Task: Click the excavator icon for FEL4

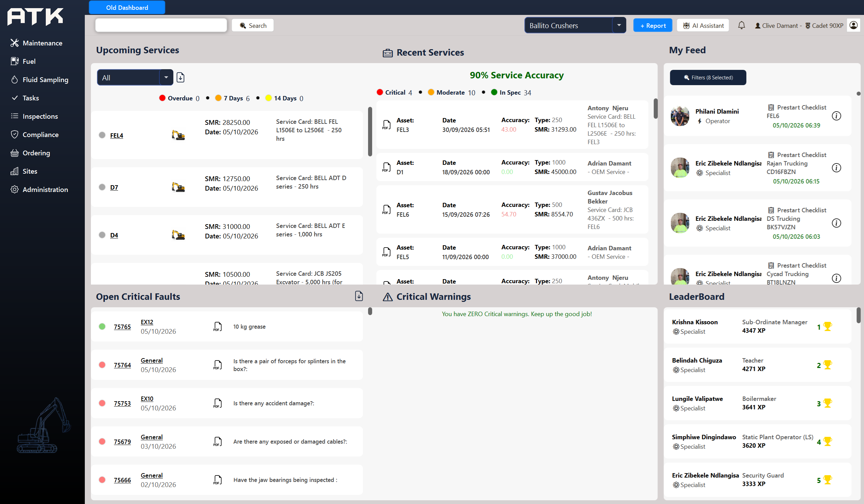Action: click(178, 135)
